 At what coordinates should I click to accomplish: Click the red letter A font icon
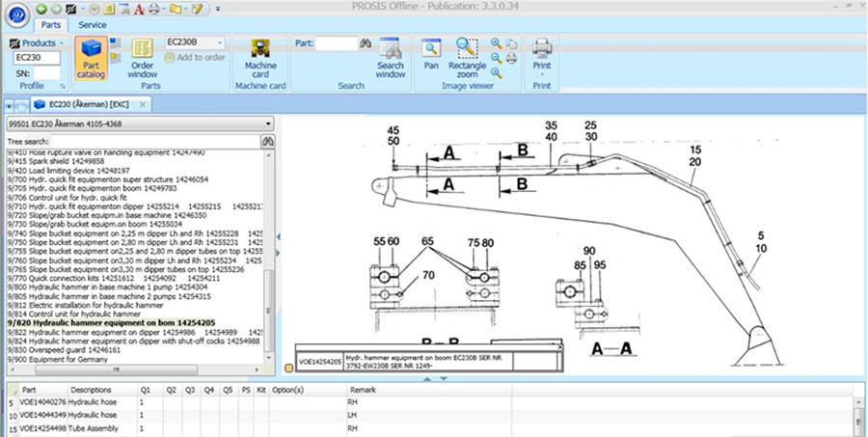click(x=140, y=9)
